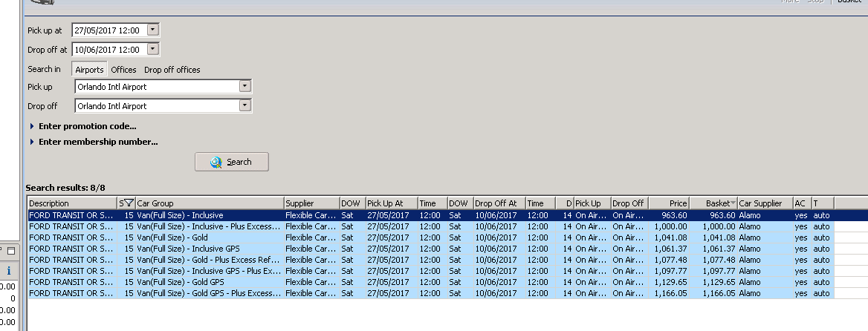Image resolution: width=868 pixels, height=331 pixels.
Task: Click 1,166.05 in the Price column
Action: click(670, 293)
